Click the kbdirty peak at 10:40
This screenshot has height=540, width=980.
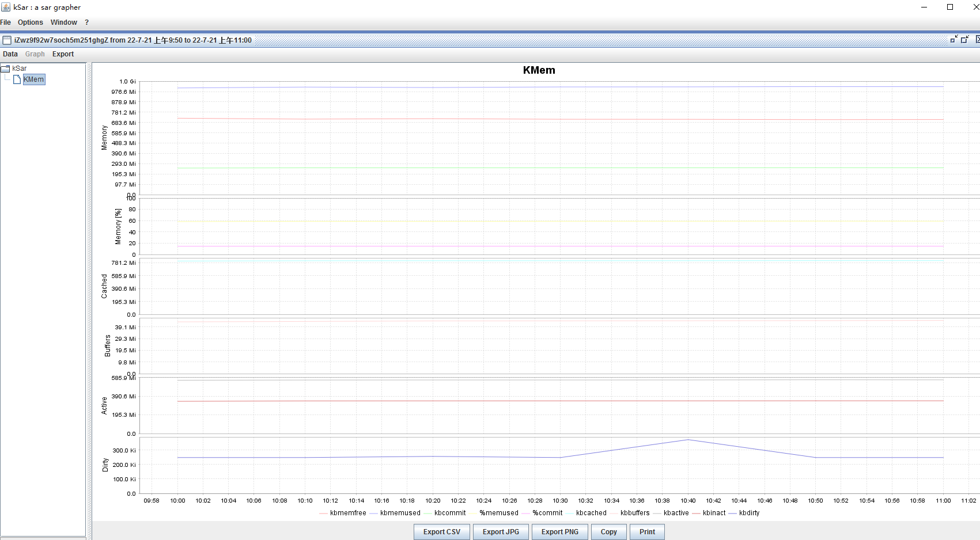[x=688, y=440]
